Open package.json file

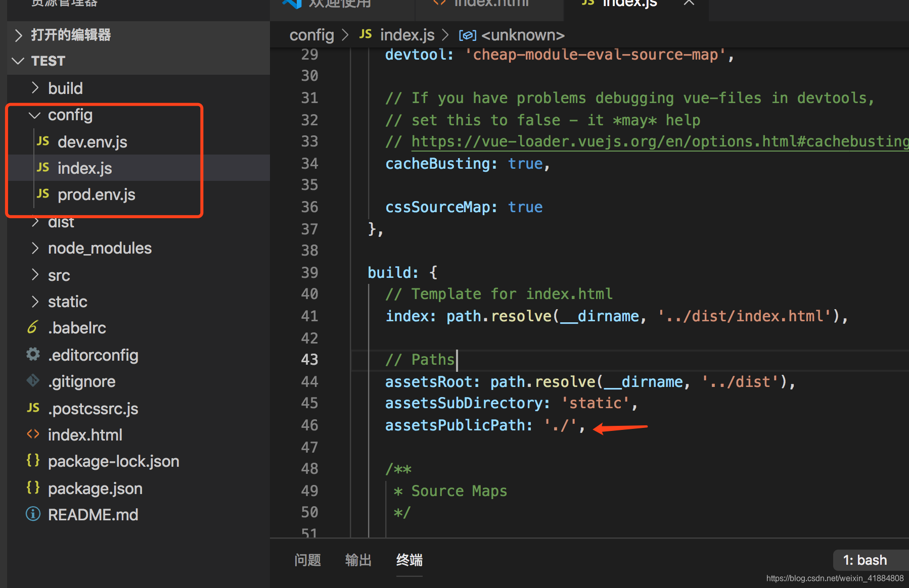(x=95, y=488)
